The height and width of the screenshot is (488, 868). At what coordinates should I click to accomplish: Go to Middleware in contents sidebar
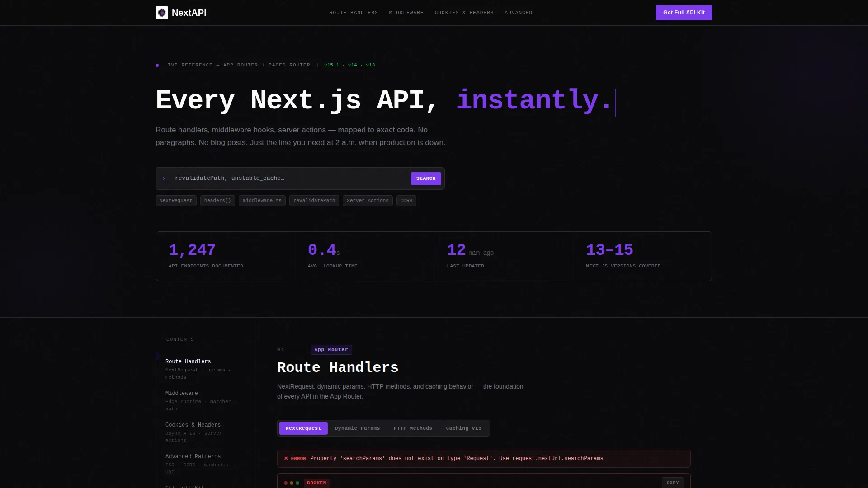(201, 400)
